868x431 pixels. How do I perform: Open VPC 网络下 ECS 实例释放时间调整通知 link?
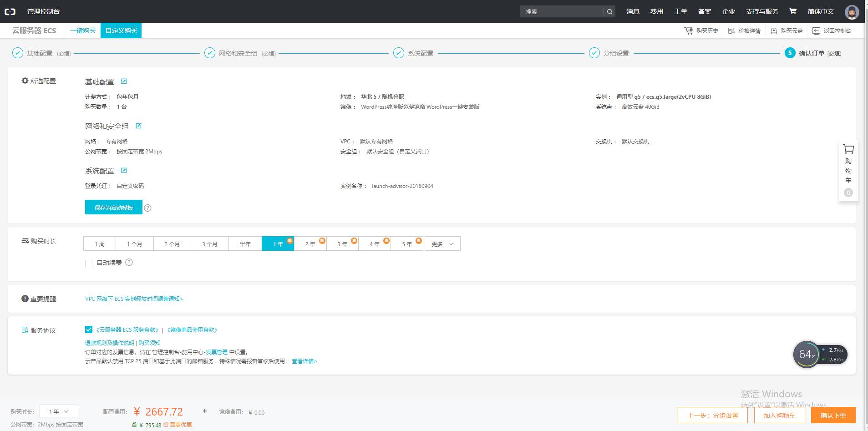(134, 299)
